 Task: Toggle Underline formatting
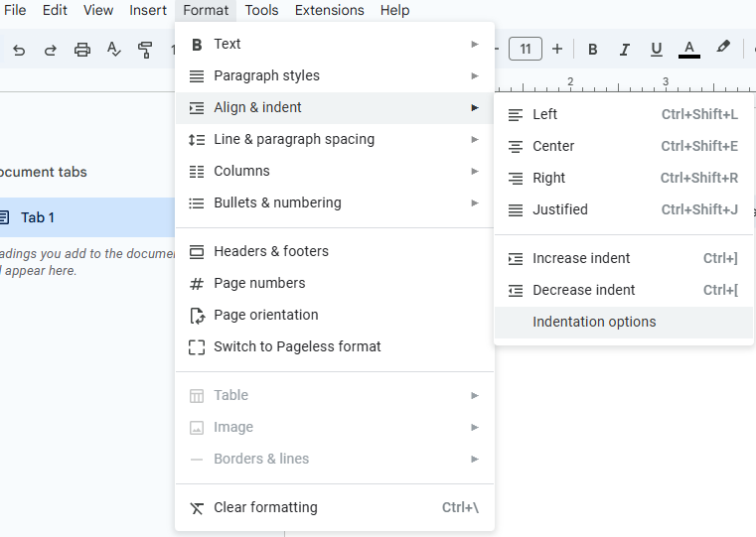657,49
